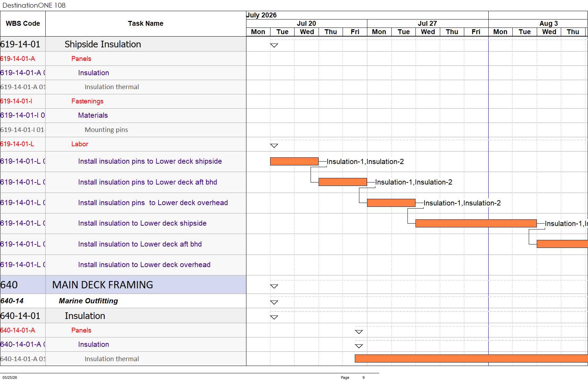The image size is (588, 382).
Task: Select the Jul 27 week header
Action: pyautogui.click(x=427, y=23)
